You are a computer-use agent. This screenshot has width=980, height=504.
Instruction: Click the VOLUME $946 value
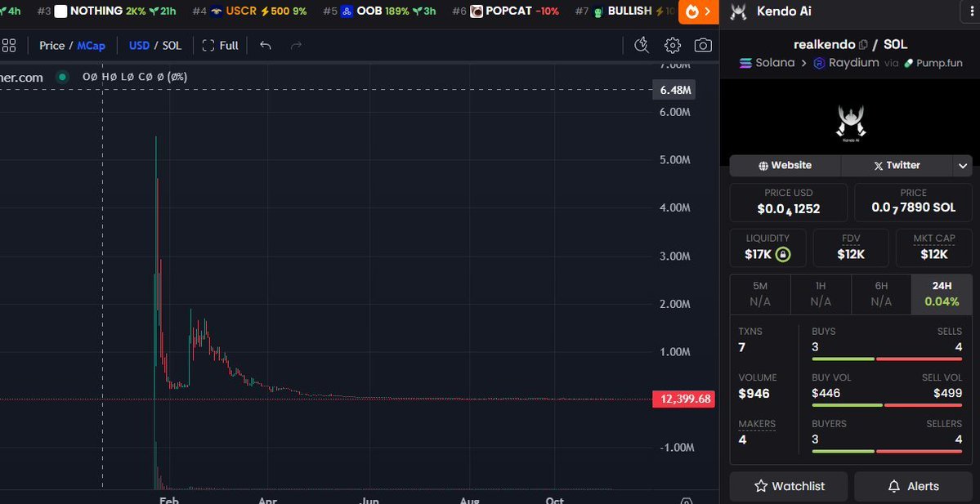[x=754, y=394]
